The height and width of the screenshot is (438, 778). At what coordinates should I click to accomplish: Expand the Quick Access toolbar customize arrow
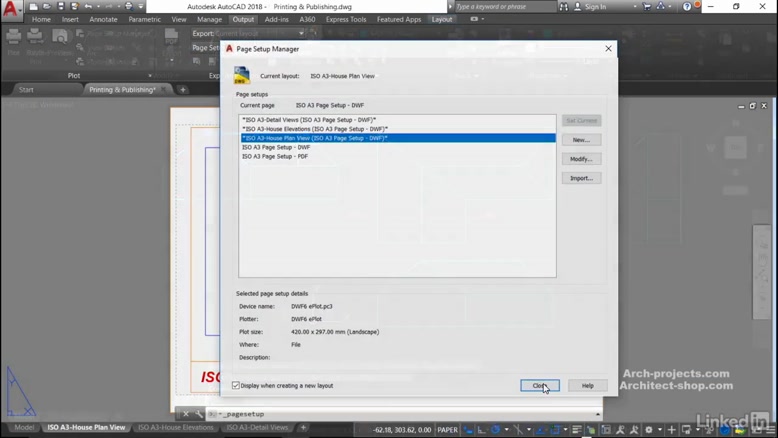(141, 6)
